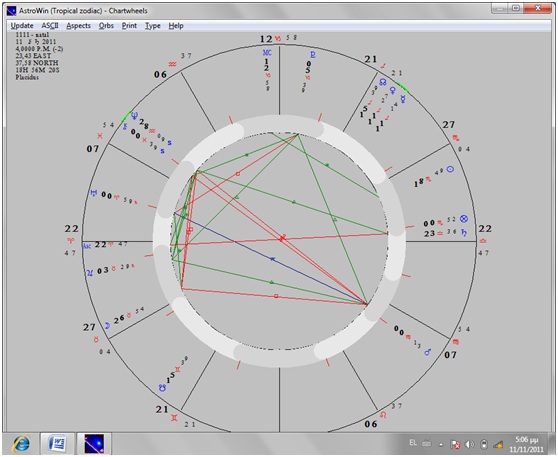Click the '18H 56M 20S' sidereal time
The height and width of the screenshot is (457, 558).
pyautogui.click(x=37, y=70)
